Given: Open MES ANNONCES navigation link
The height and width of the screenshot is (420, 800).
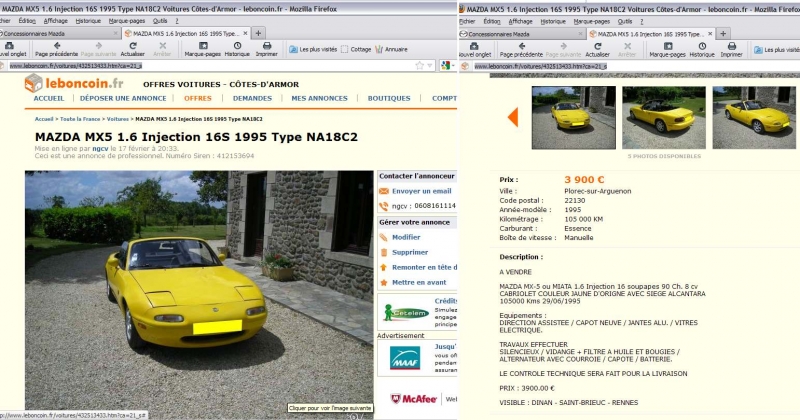Looking at the screenshot, I should tap(319, 98).
